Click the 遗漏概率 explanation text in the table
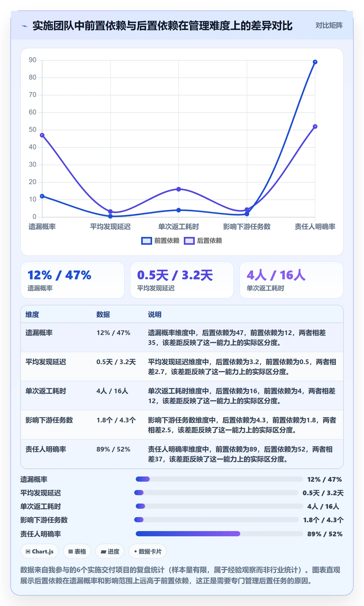This screenshot has height=606, width=364. tap(237, 338)
